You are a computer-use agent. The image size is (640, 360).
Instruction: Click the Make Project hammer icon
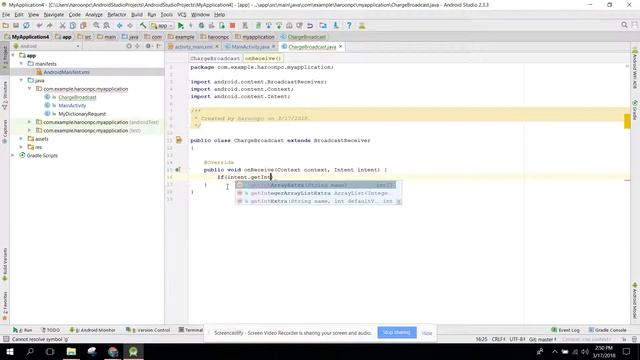coord(143,25)
